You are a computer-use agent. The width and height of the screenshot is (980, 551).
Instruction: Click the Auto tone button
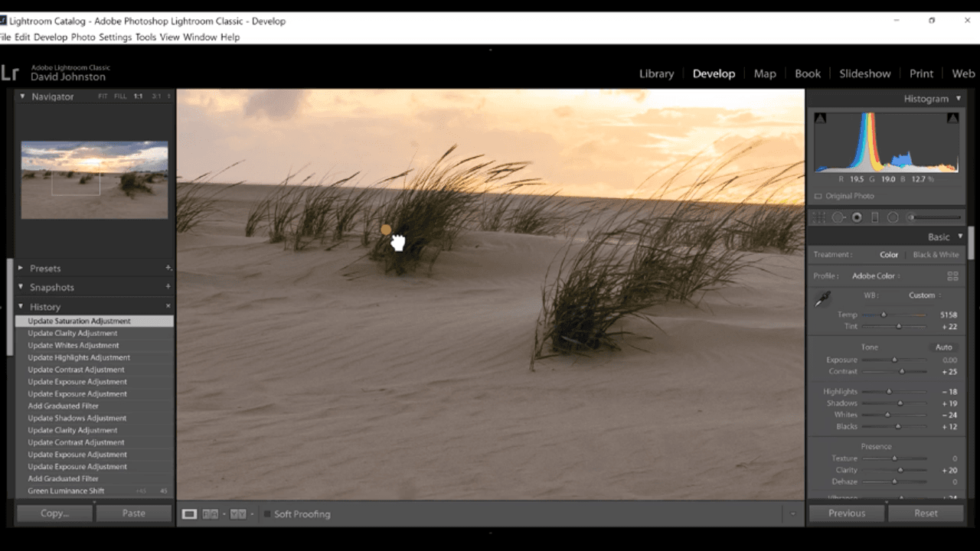(x=943, y=347)
